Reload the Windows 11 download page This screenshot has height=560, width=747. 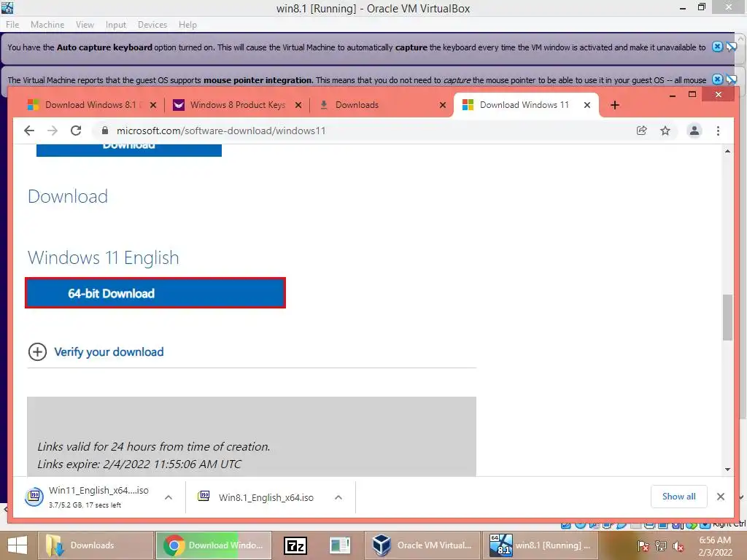pyautogui.click(x=76, y=131)
